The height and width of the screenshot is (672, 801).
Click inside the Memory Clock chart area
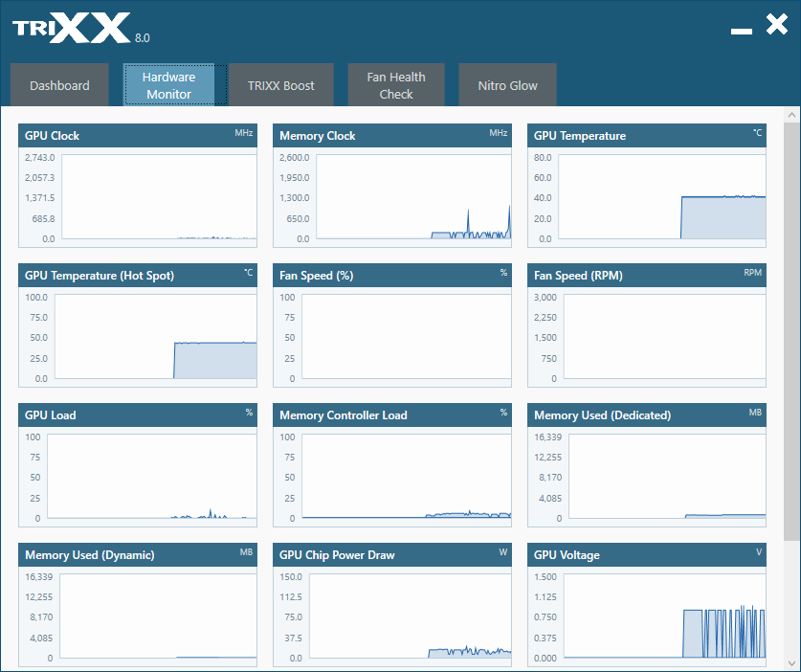[x=413, y=197]
